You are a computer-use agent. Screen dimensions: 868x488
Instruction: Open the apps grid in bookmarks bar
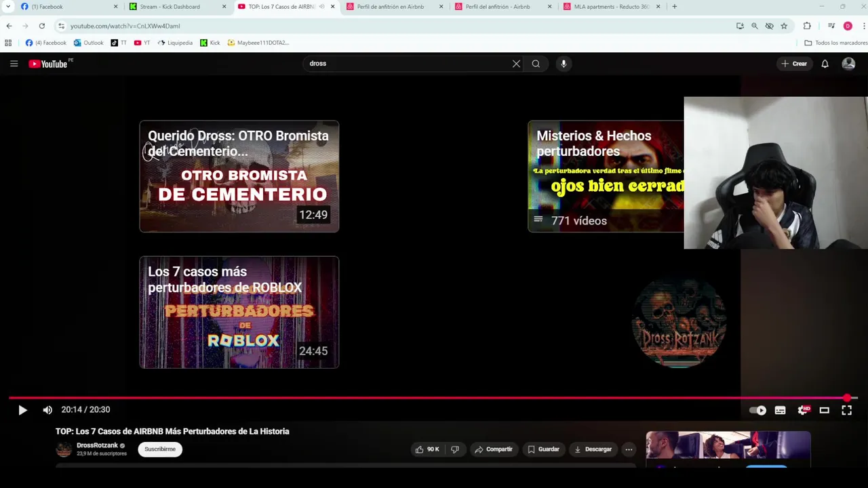[8, 43]
